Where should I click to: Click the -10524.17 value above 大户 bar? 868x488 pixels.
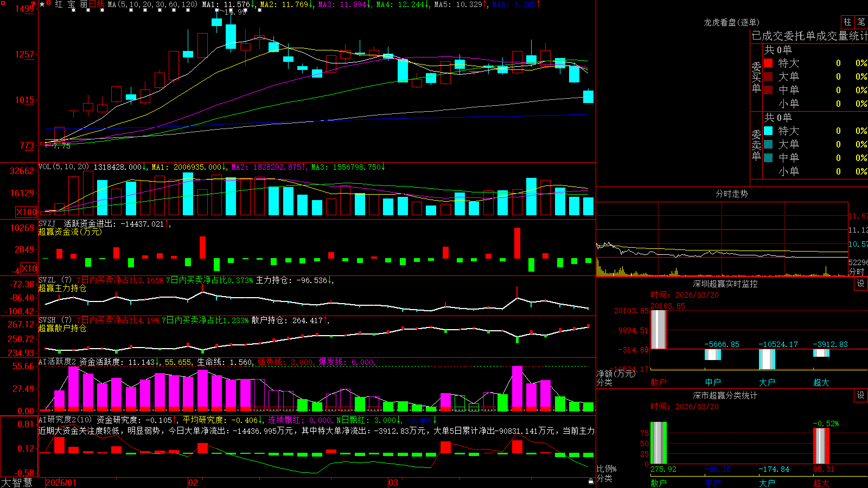pyautogui.click(x=778, y=344)
